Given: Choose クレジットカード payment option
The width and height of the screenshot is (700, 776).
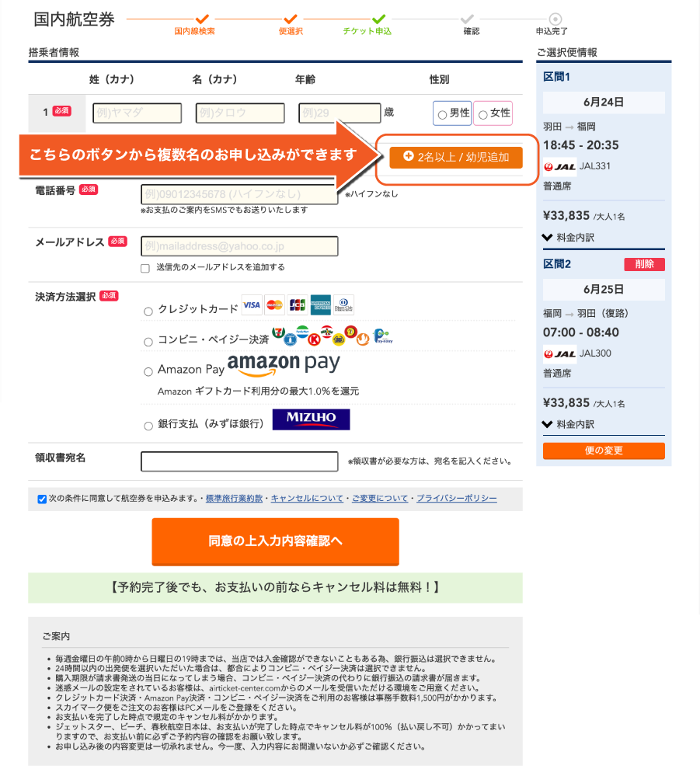Looking at the screenshot, I should (148, 311).
